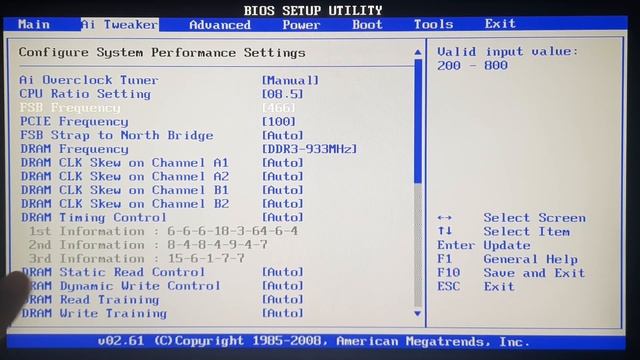This screenshot has height=360, width=640.
Task: Click the Valid input value help text
Action: coord(508,51)
